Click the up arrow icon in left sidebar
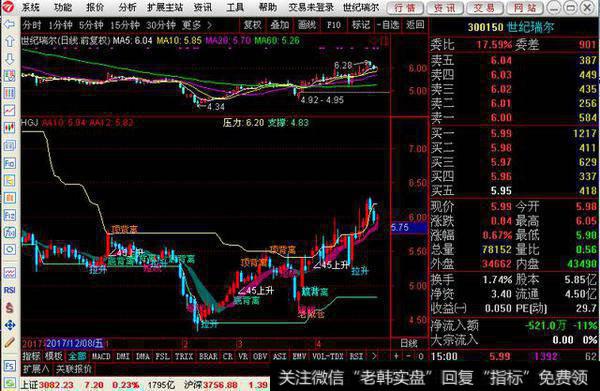This screenshot has height=391, width=600. [9, 41]
